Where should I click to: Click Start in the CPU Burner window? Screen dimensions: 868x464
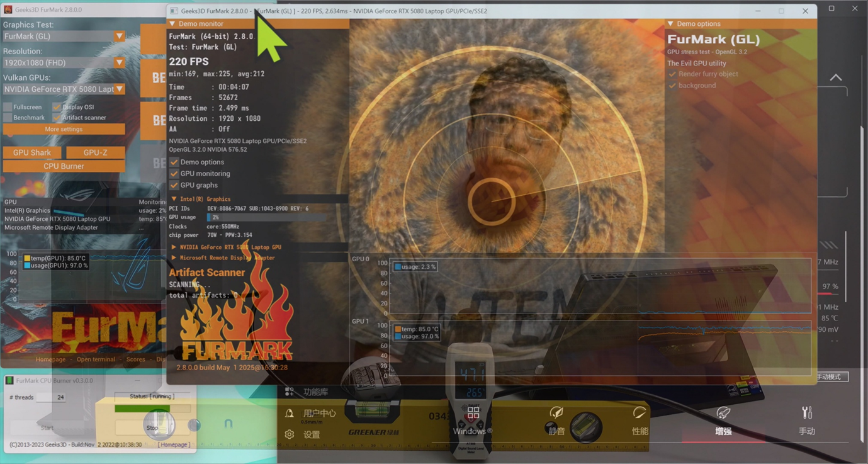[47, 427]
